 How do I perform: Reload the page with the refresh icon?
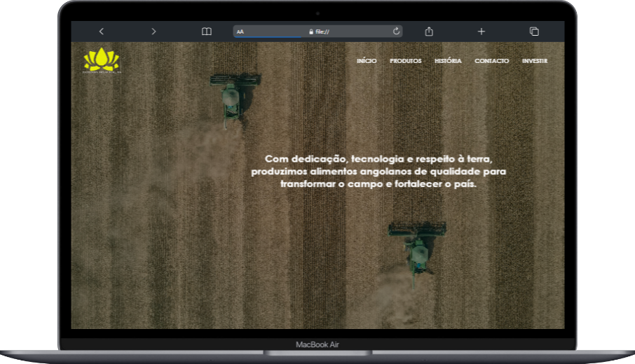point(396,31)
